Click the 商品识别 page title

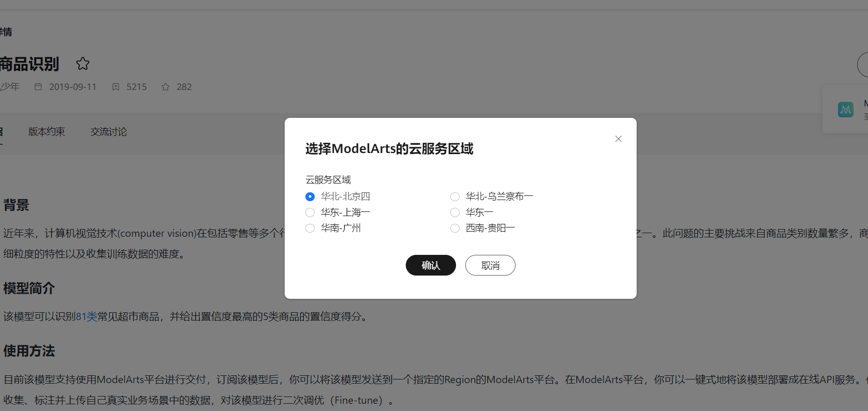point(30,64)
